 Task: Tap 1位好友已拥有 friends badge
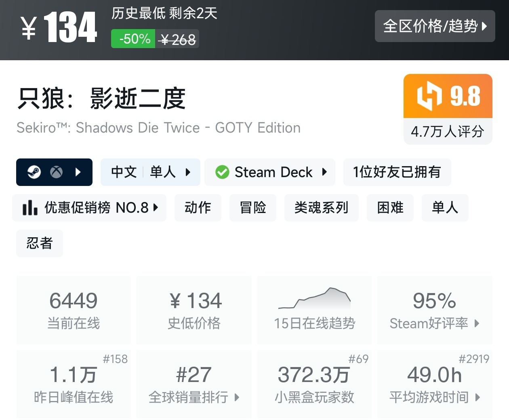click(x=397, y=172)
